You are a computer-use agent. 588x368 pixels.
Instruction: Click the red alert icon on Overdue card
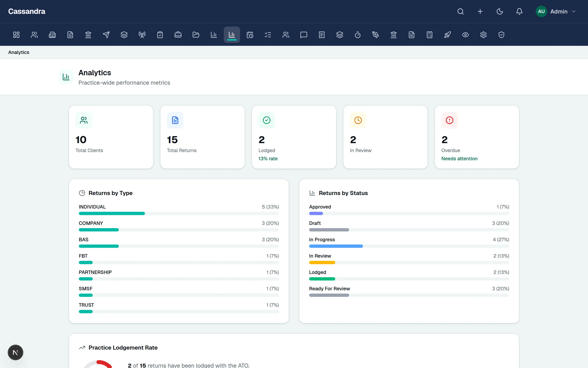[450, 120]
